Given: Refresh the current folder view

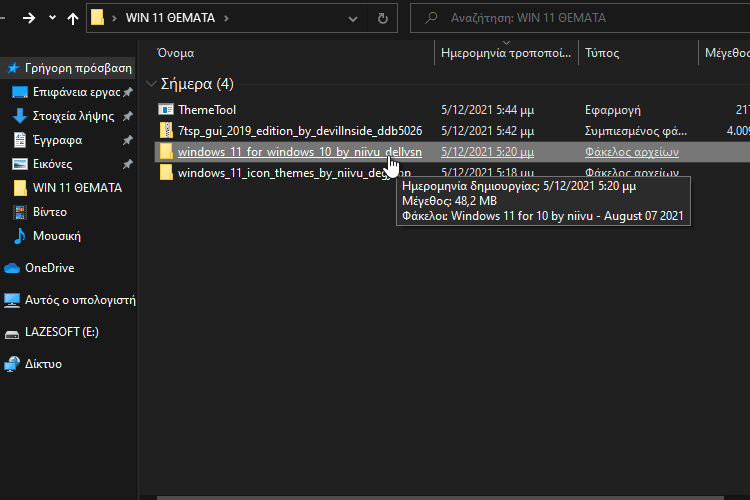Looking at the screenshot, I should point(383,18).
